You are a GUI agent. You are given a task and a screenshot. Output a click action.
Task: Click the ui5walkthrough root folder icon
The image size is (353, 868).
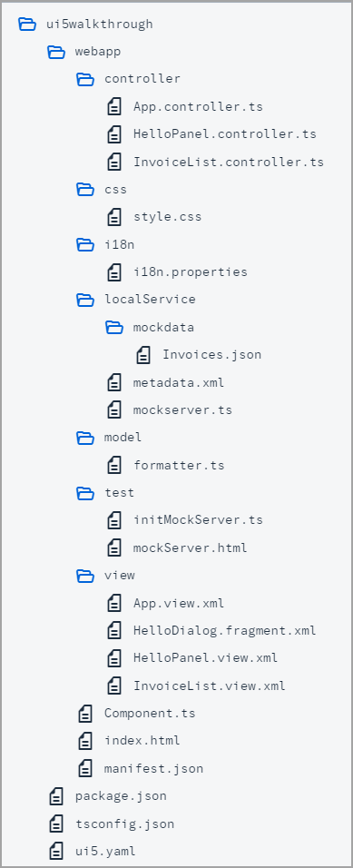point(27,24)
